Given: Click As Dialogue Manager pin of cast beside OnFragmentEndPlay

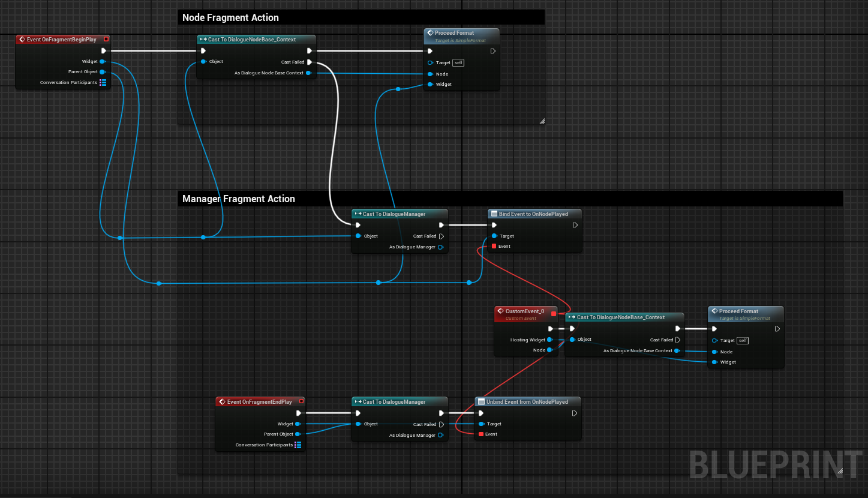Looking at the screenshot, I should (441, 435).
